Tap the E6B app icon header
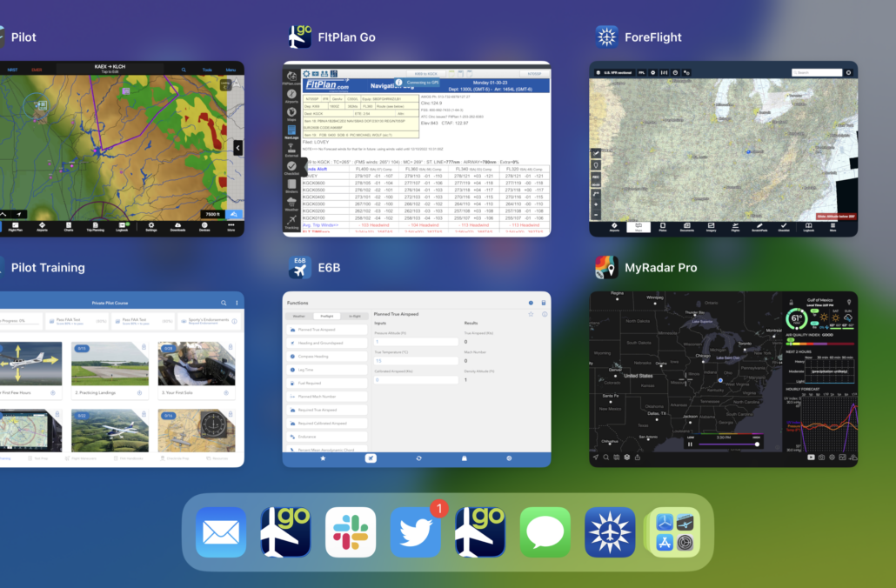 coord(299,267)
